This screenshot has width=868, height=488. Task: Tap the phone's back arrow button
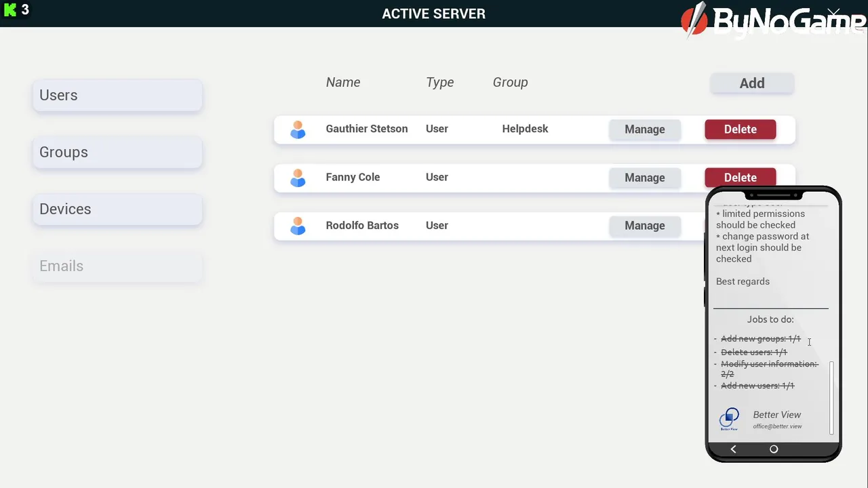[733, 449]
